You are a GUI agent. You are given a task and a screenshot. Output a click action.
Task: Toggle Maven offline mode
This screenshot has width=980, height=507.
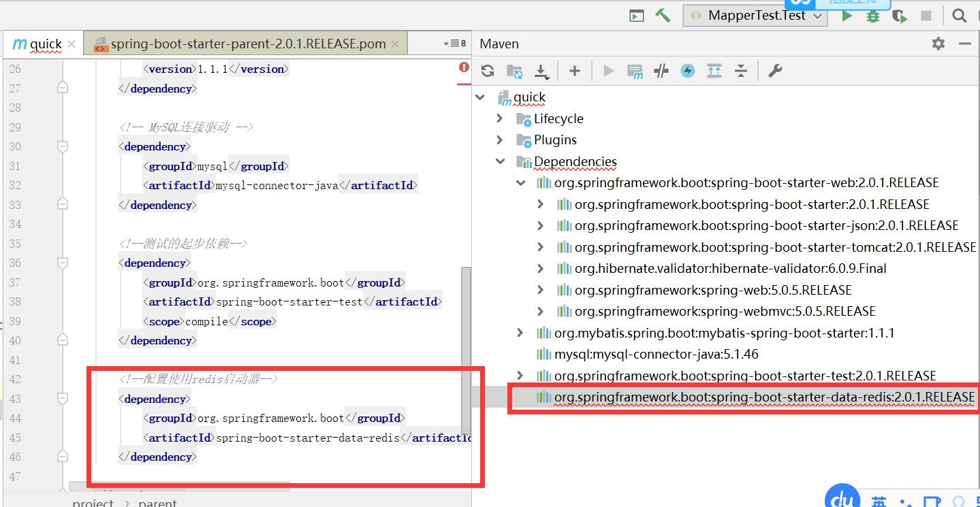point(661,71)
